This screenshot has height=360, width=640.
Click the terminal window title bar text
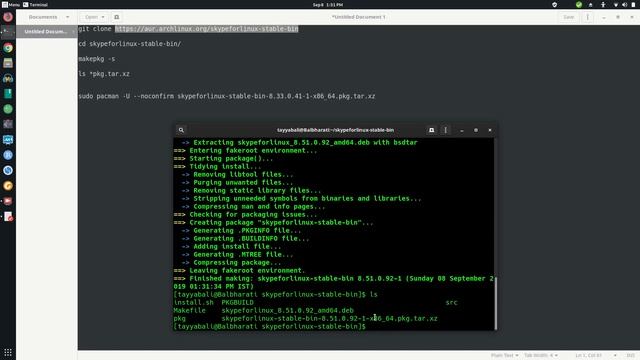click(335, 130)
